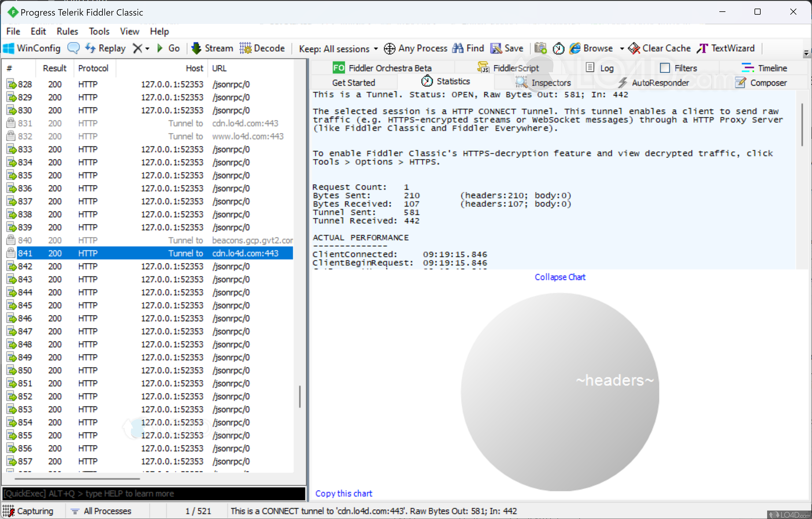This screenshot has height=519, width=812.
Task: Open the Composer tab
Action: tap(761, 83)
